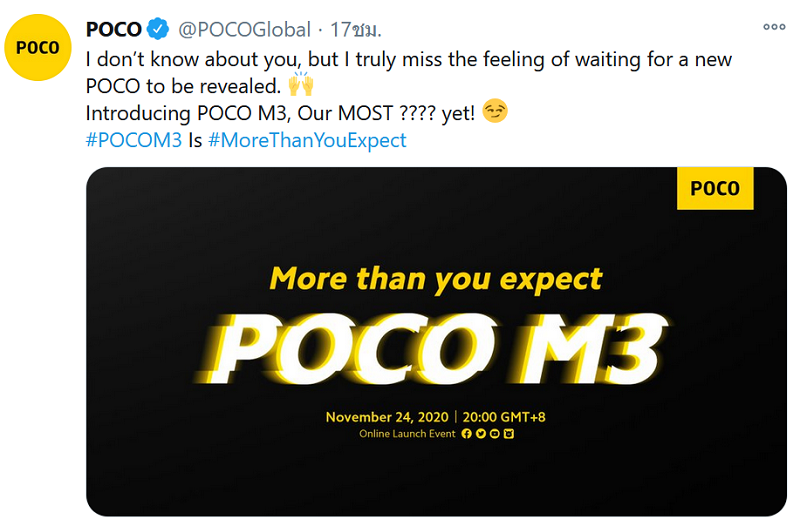Screen dimensions: 800x526
Task: Click the November 24, 2020 launch date
Action: coord(387,416)
